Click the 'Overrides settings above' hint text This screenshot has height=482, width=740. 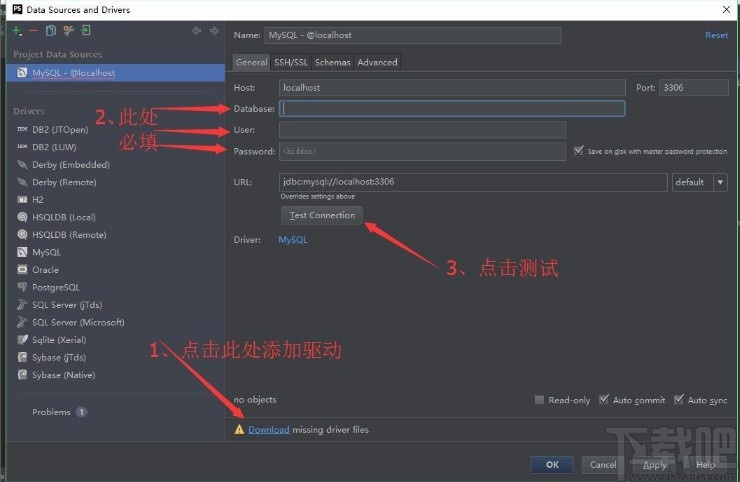(x=318, y=196)
